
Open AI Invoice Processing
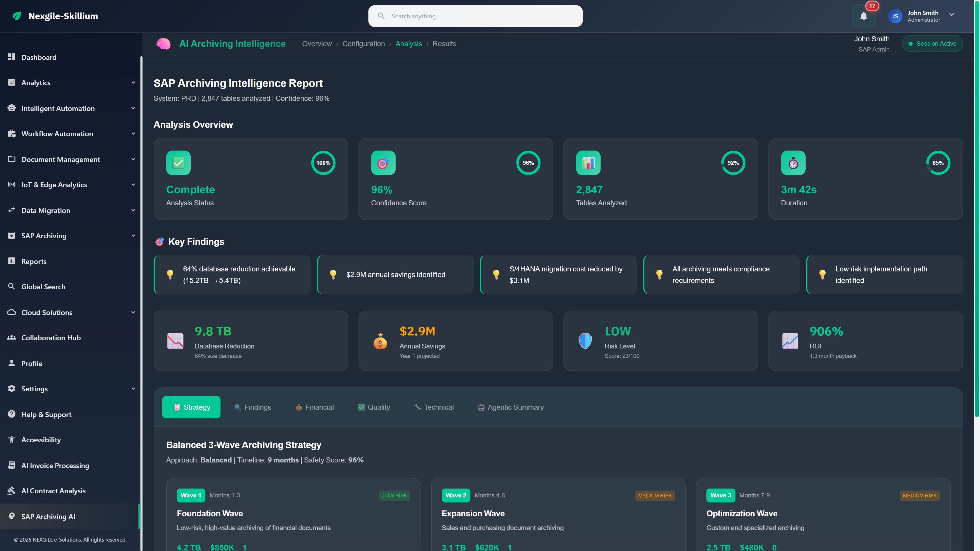(56, 465)
